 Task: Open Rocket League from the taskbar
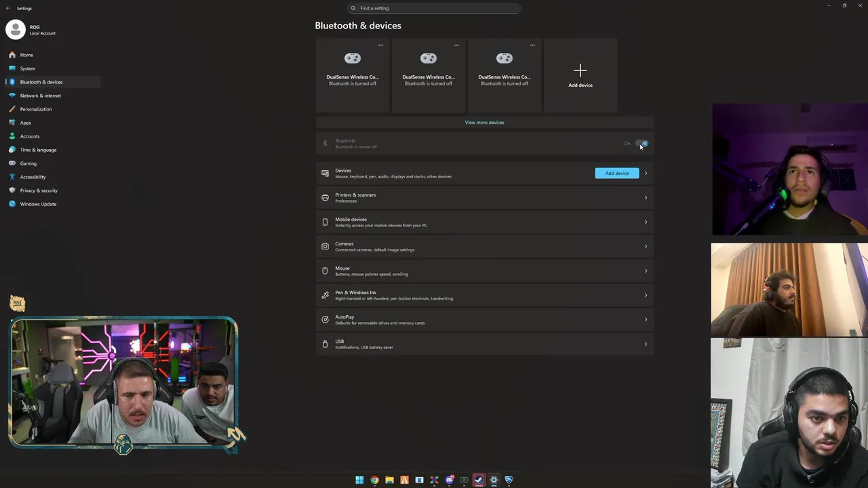(x=509, y=480)
